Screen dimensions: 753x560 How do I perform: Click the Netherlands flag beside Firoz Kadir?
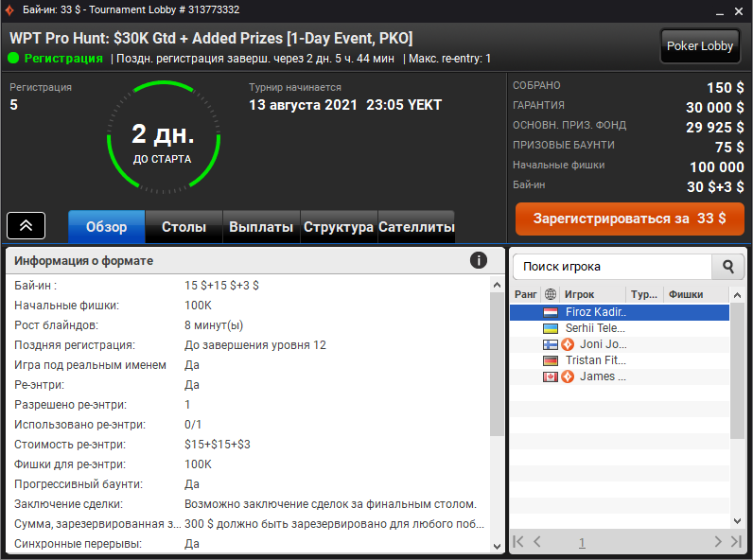point(551,312)
